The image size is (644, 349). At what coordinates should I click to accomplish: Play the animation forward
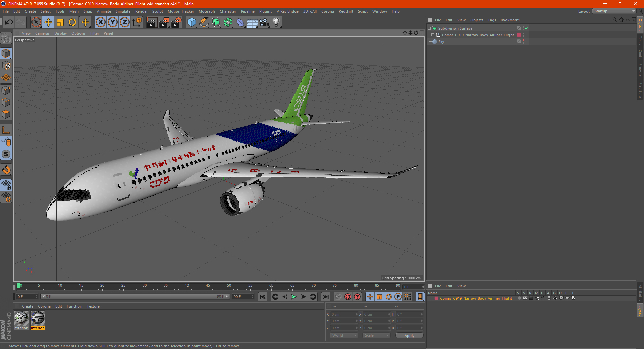pyautogui.click(x=294, y=297)
